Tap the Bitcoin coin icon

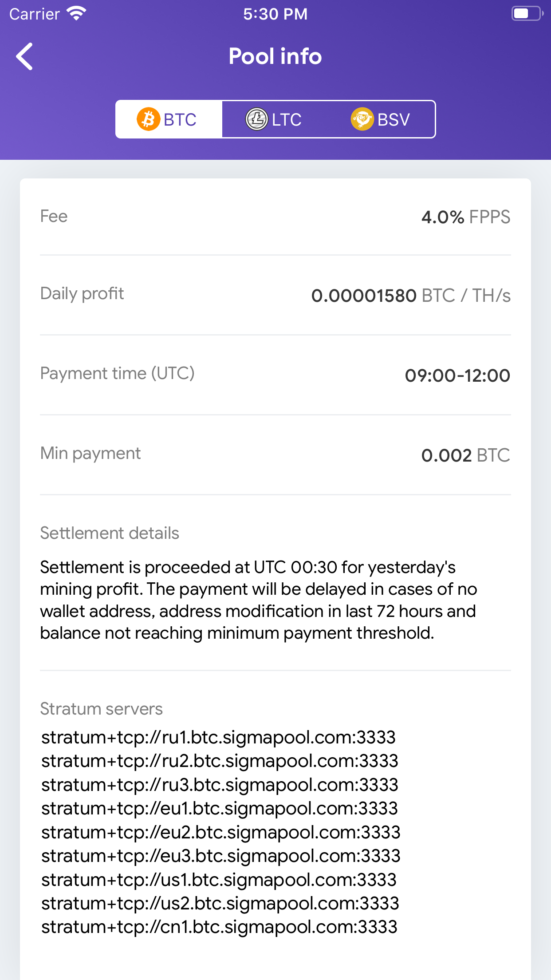click(148, 119)
